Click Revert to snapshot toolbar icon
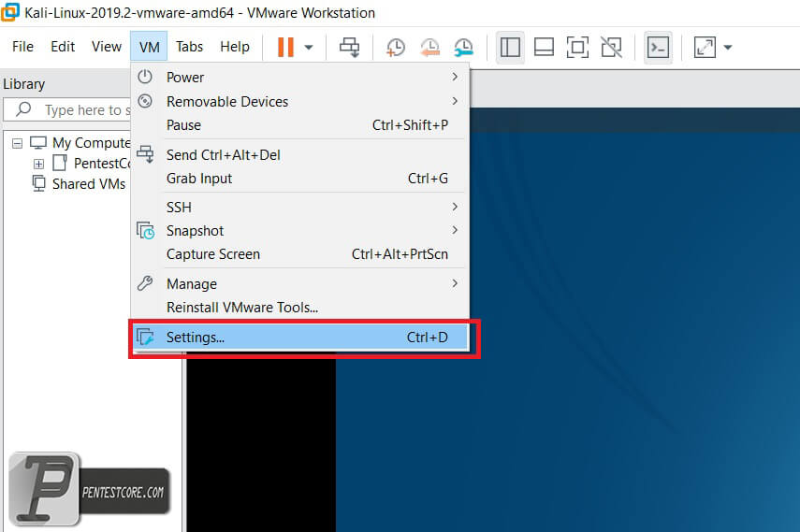The width and height of the screenshot is (800, 532). pyautogui.click(x=429, y=48)
